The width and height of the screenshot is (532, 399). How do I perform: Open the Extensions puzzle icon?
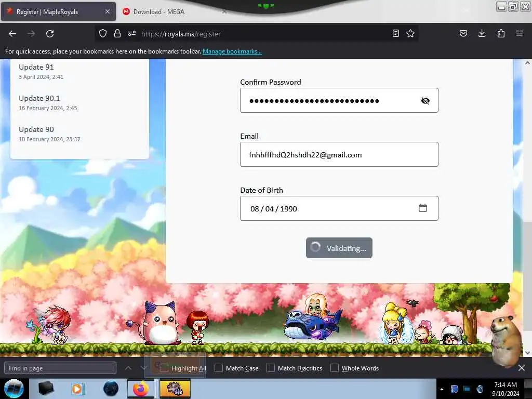click(501, 34)
